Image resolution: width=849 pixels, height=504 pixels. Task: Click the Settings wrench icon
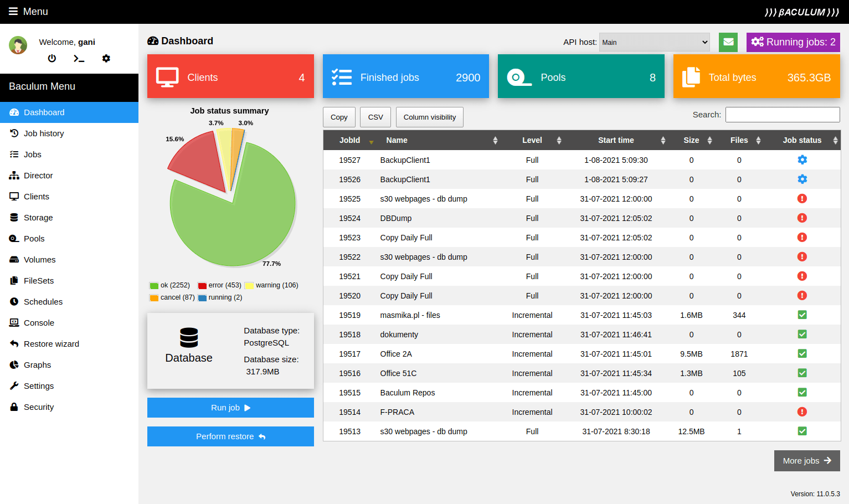(14, 386)
